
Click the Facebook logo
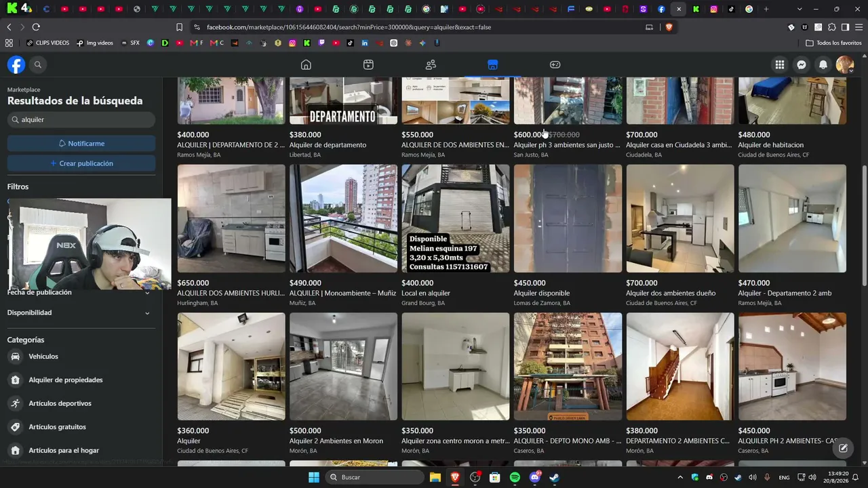click(16, 64)
